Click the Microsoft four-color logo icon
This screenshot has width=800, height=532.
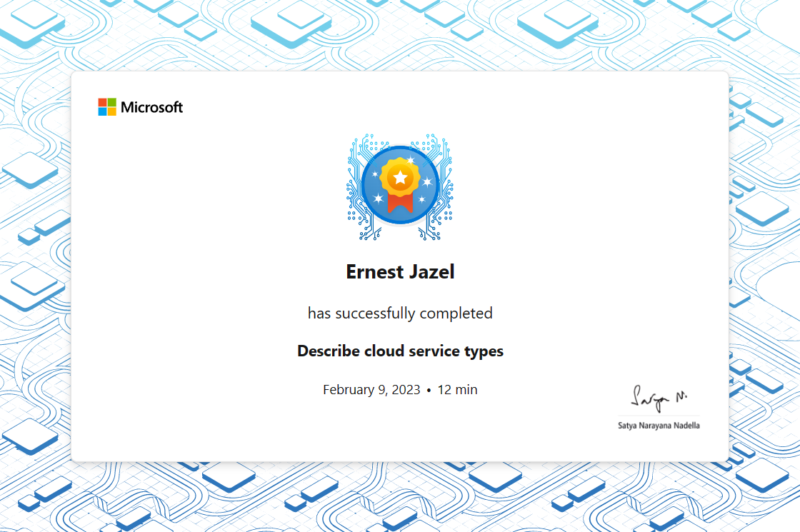[107, 107]
